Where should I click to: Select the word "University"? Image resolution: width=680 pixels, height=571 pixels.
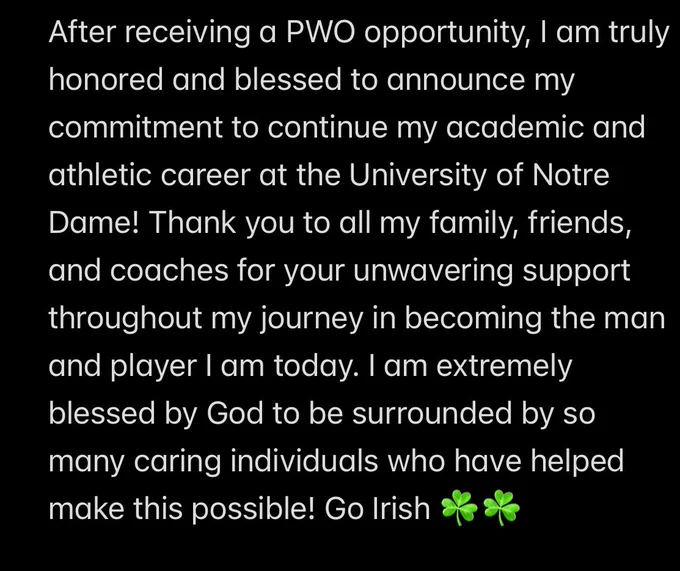pos(418,177)
